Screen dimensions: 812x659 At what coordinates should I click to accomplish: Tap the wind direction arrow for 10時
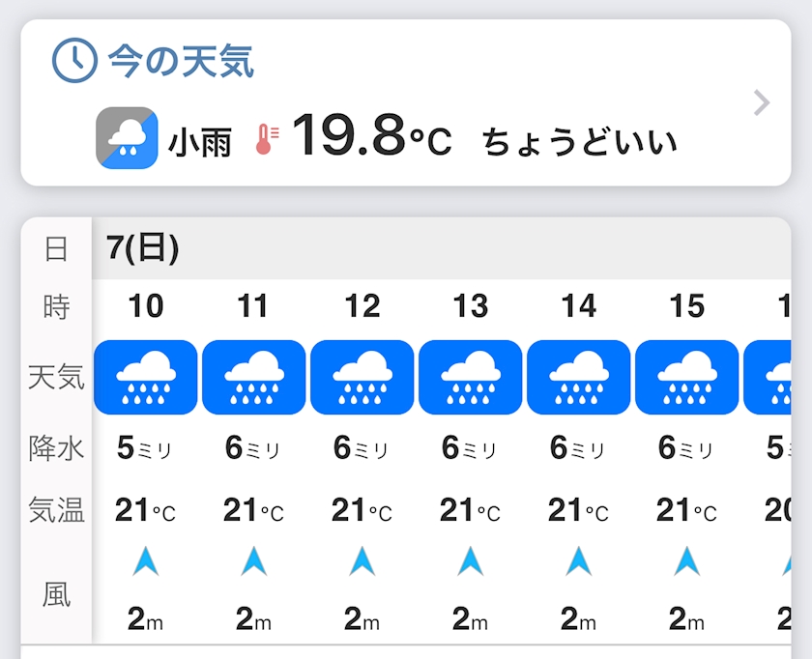[146, 560]
